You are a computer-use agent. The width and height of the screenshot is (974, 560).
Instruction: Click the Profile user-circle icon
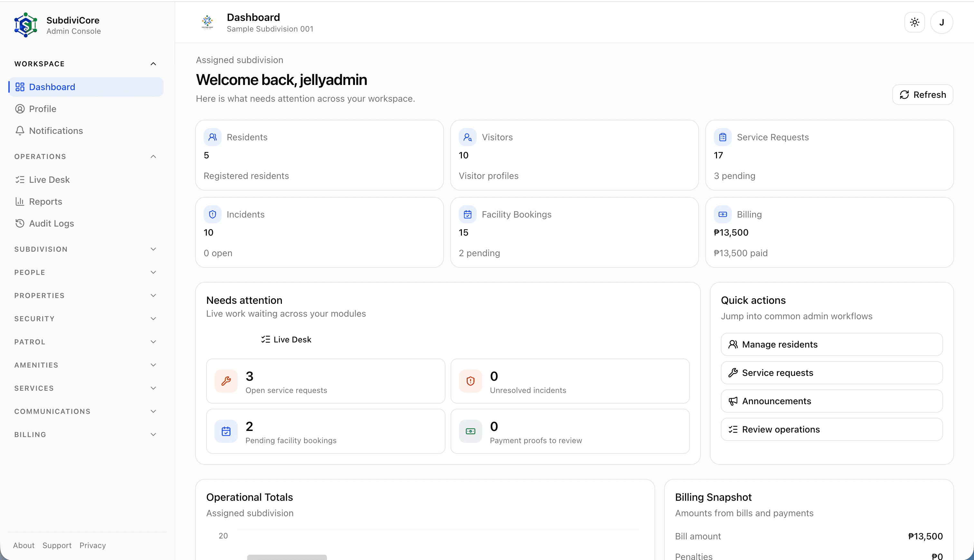tap(20, 109)
